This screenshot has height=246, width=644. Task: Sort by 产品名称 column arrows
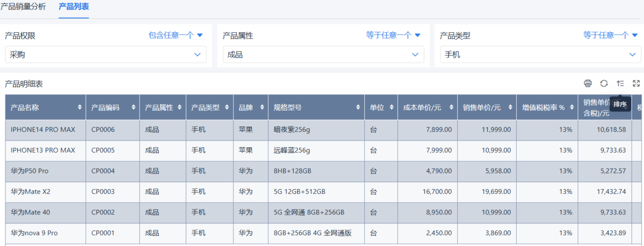80,107
